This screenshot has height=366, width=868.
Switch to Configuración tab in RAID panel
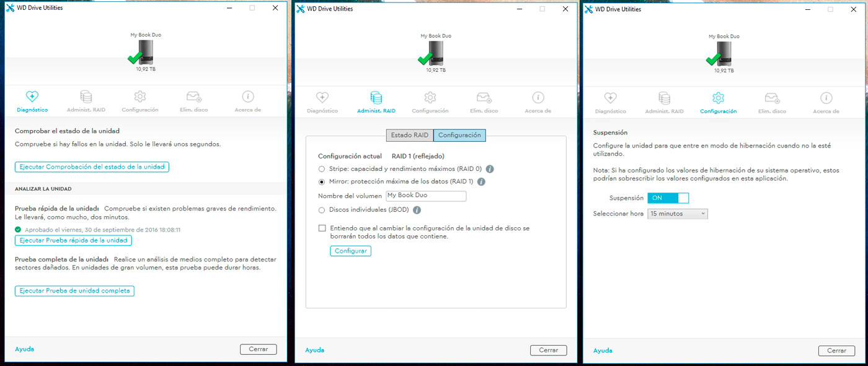tap(459, 135)
